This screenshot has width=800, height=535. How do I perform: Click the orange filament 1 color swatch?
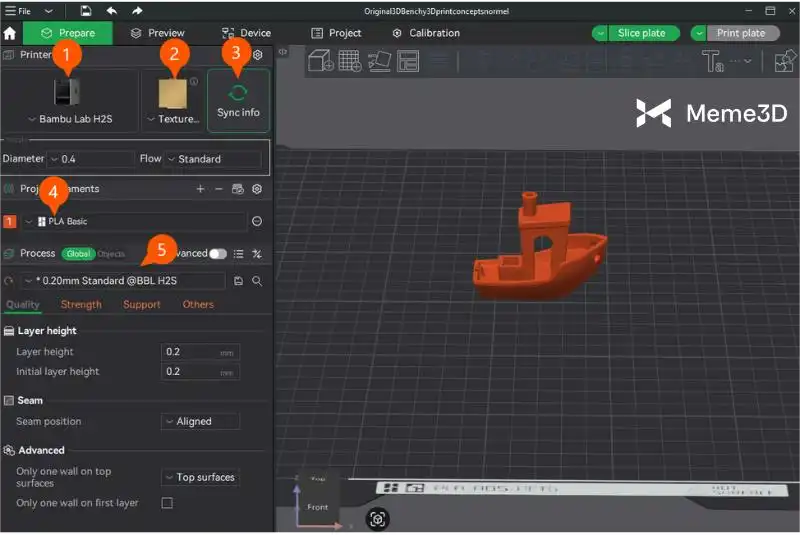[10, 221]
